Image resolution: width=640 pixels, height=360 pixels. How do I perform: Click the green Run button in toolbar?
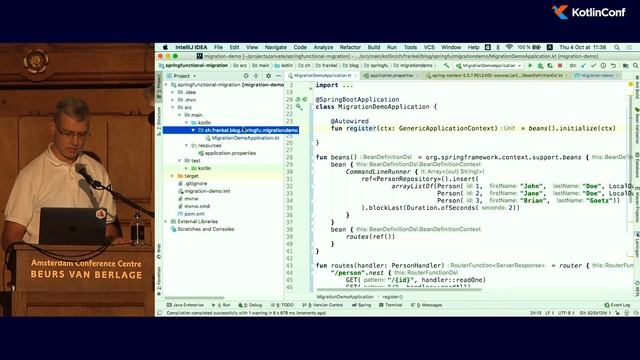530,65
